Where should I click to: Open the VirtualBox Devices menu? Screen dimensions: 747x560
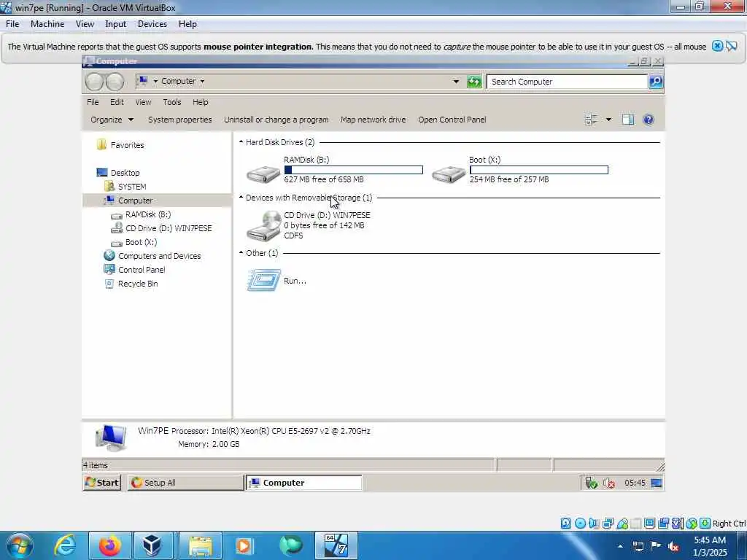tap(152, 24)
